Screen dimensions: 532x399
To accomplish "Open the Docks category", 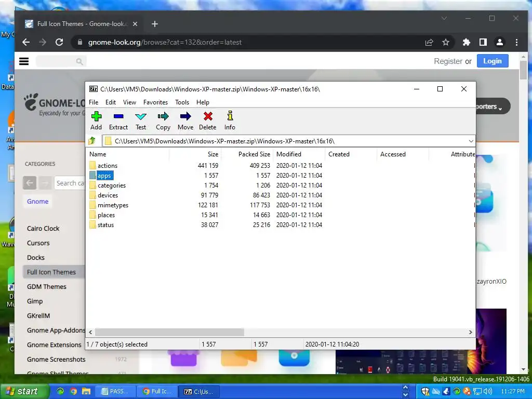I will pos(36,258).
